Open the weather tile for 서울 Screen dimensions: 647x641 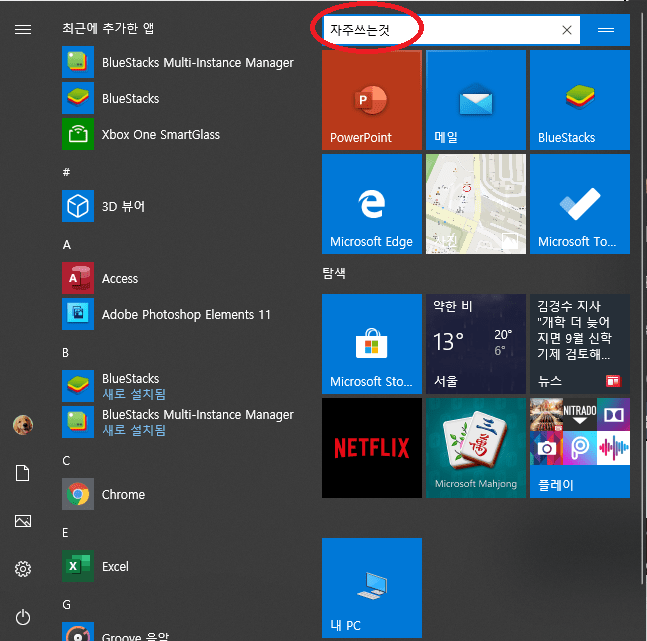(x=476, y=344)
